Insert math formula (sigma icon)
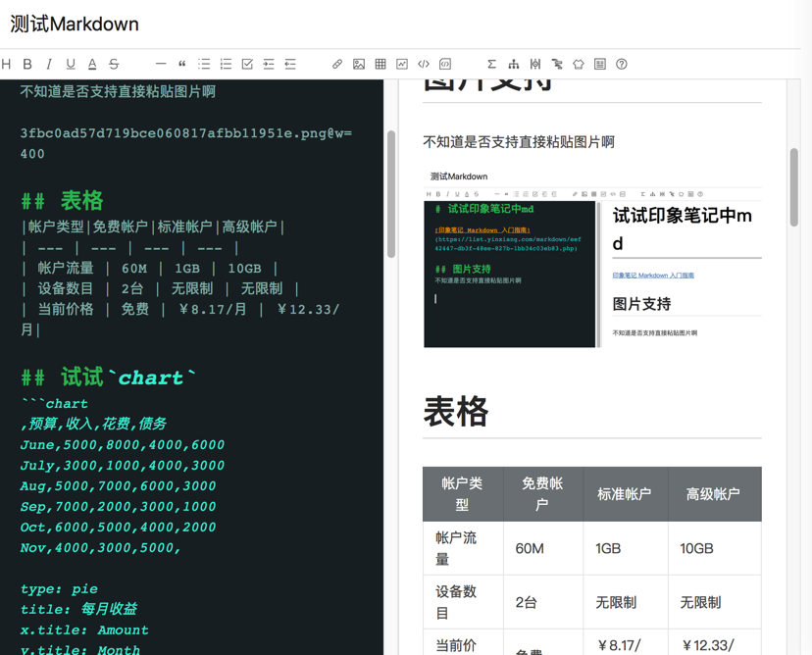Screen dimensions: 812x655 tap(492, 64)
